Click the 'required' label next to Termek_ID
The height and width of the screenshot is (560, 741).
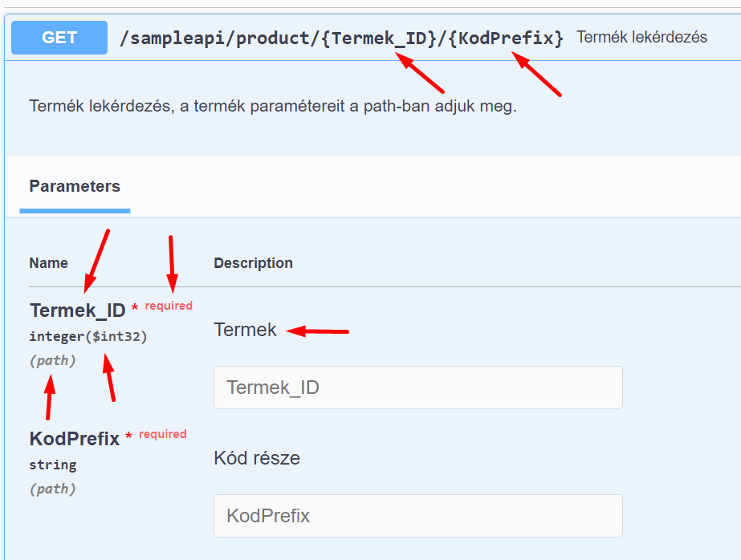pos(169,306)
